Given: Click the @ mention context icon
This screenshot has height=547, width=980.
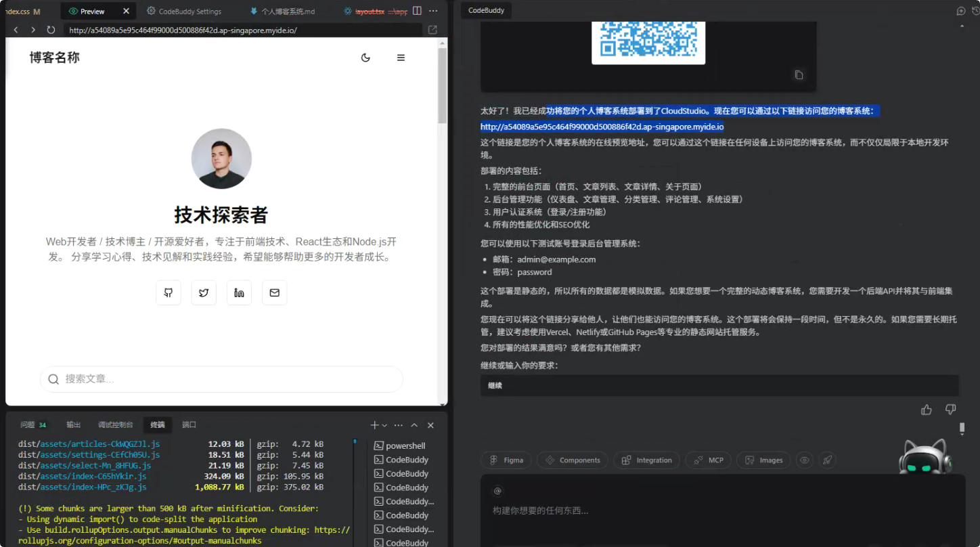Looking at the screenshot, I should pos(497,491).
